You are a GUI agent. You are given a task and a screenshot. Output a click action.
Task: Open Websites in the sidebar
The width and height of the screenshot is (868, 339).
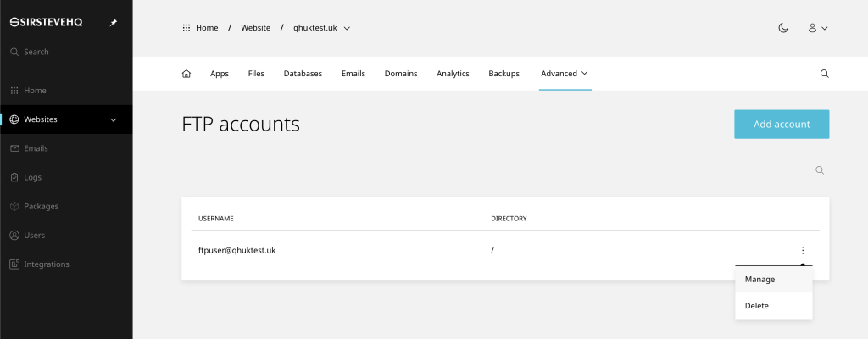point(66,119)
